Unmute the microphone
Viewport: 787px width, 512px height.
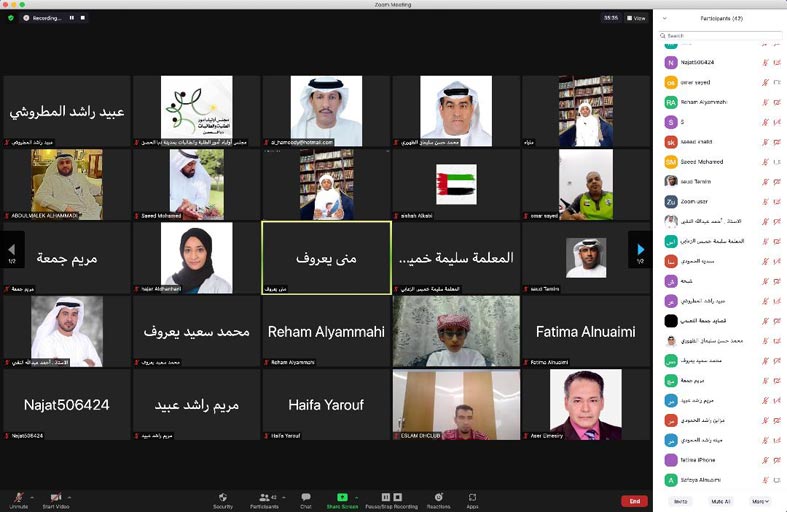tap(17, 498)
